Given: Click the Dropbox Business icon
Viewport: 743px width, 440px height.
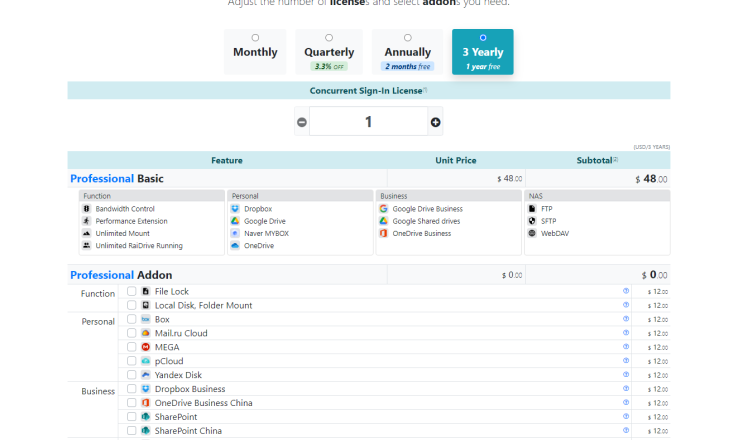Looking at the screenshot, I should (x=146, y=389).
